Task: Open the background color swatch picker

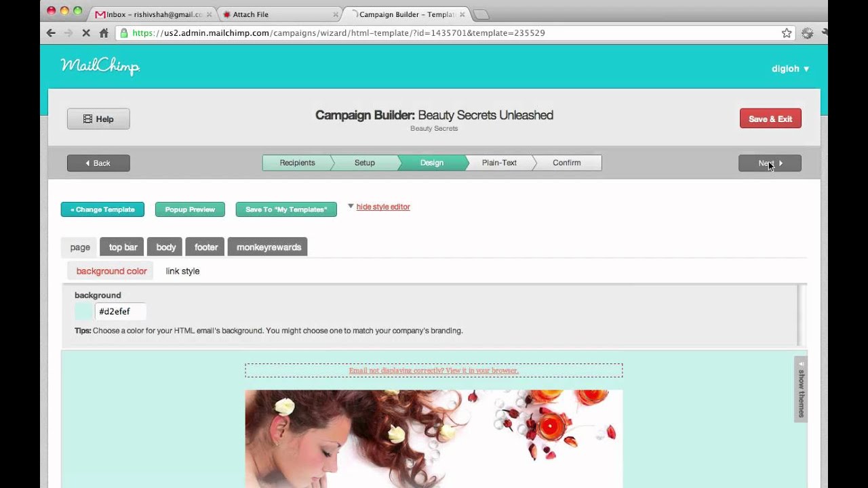Action: tap(84, 312)
